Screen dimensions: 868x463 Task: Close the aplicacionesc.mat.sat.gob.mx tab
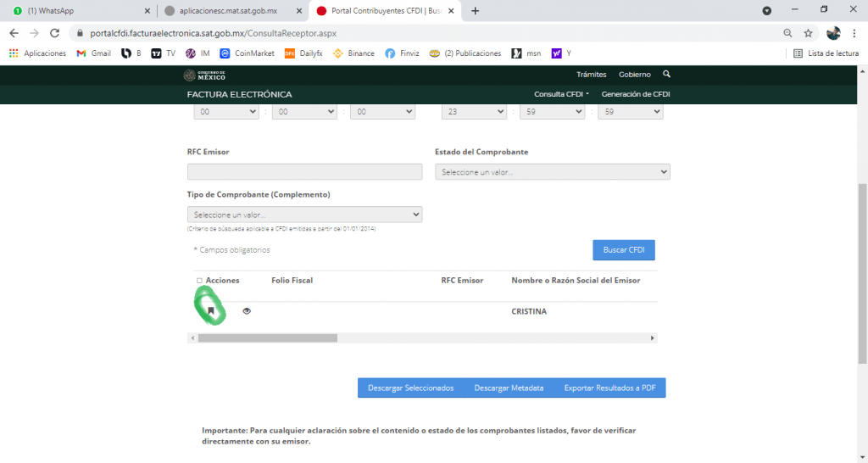pyautogui.click(x=299, y=10)
